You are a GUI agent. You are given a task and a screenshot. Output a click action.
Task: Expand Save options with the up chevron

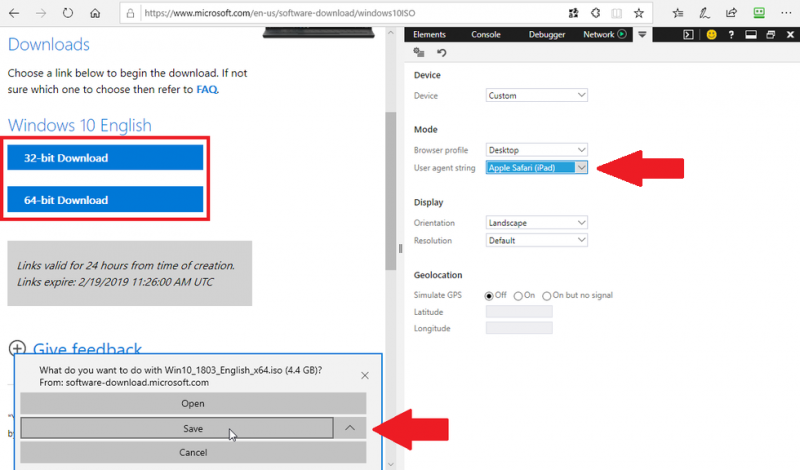tap(350, 428)
